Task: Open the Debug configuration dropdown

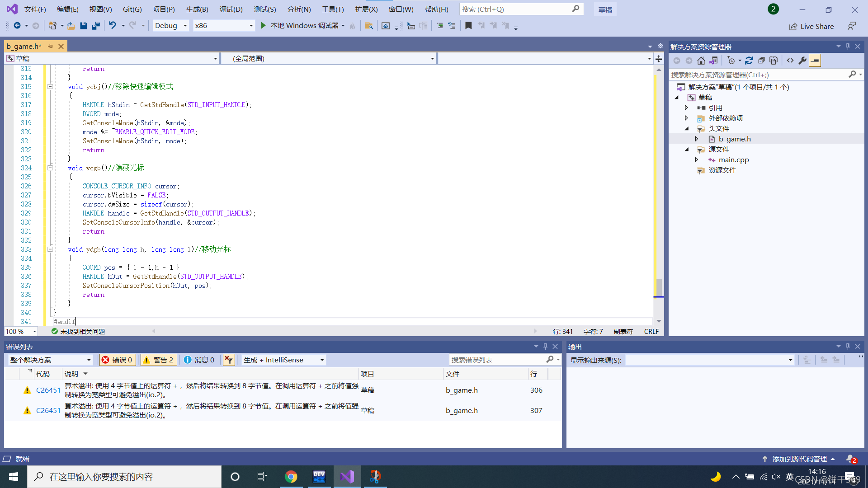Action: point(170,25)
